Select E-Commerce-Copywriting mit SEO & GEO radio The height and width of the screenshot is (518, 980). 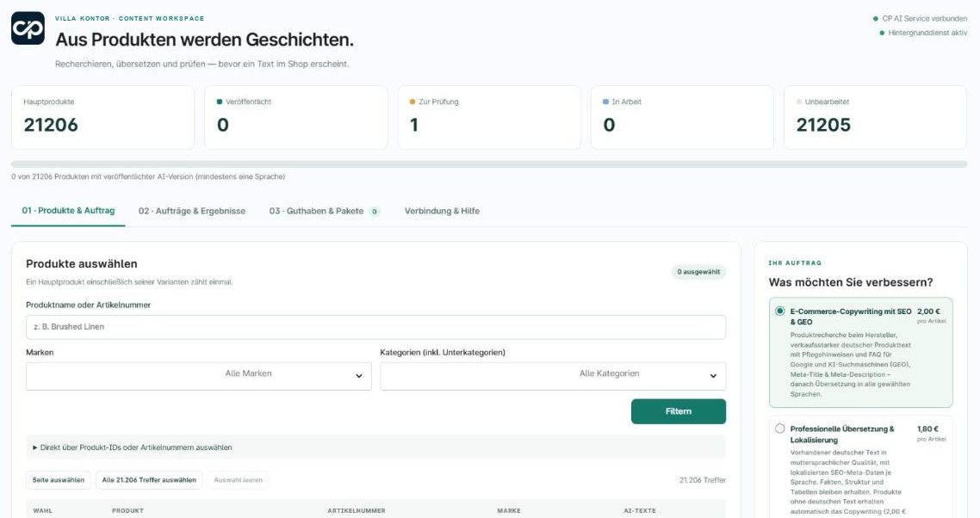pos(780,311)
